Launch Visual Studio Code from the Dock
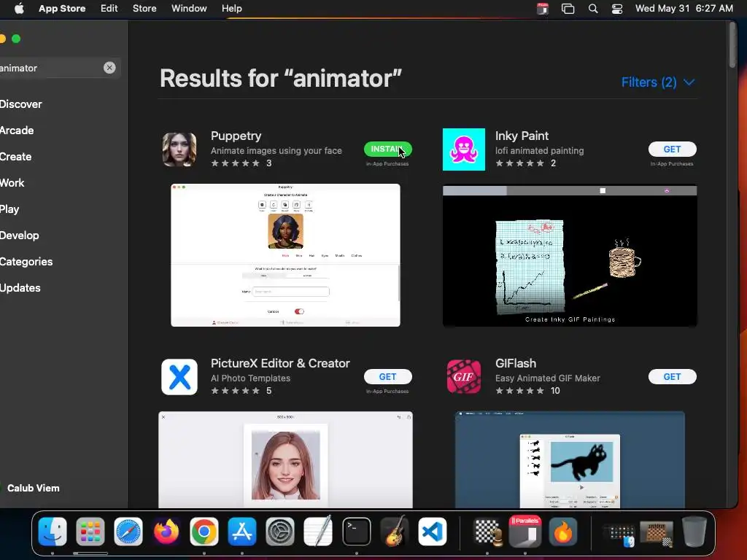Screen dimensions: 747x560 (x=433, y=532)
